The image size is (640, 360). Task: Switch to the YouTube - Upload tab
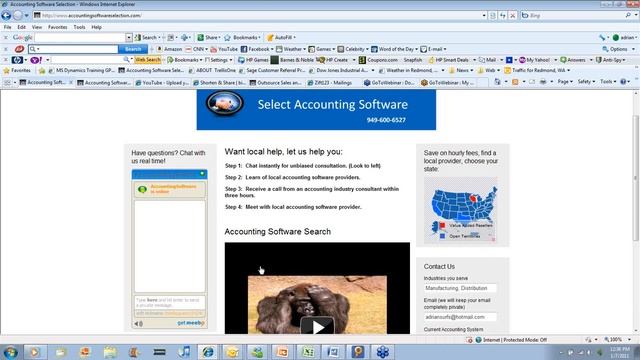[x=162, y=82]
